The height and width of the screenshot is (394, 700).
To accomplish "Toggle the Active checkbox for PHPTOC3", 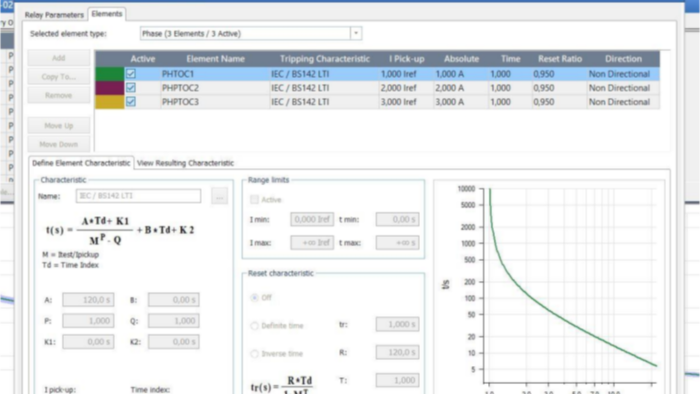I will click(130, 102).
